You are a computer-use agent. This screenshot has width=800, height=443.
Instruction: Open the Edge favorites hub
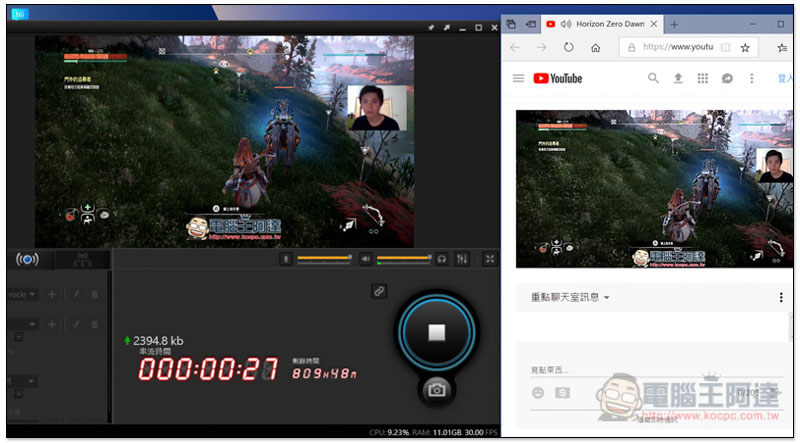click(782, 47)
